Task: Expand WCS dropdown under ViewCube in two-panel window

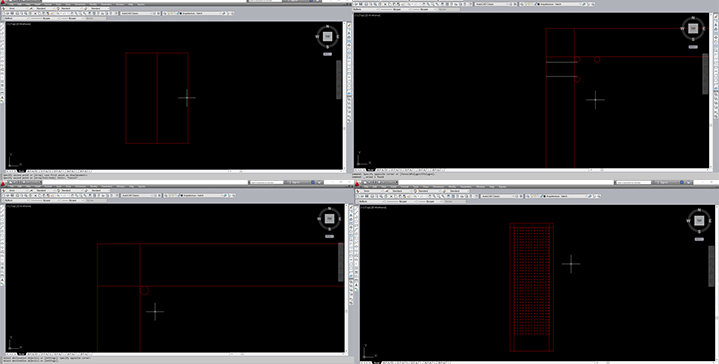Action: (x=327, y=54)
